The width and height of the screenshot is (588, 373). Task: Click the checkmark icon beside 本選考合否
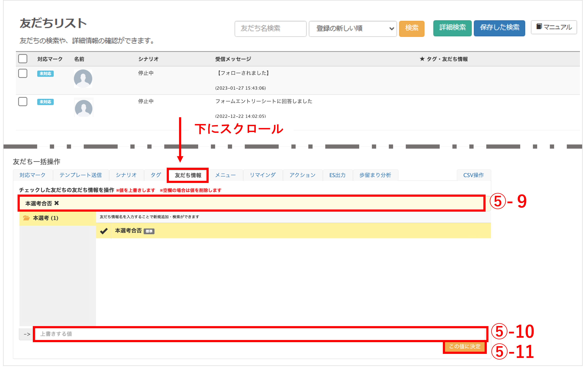(104, 231)
